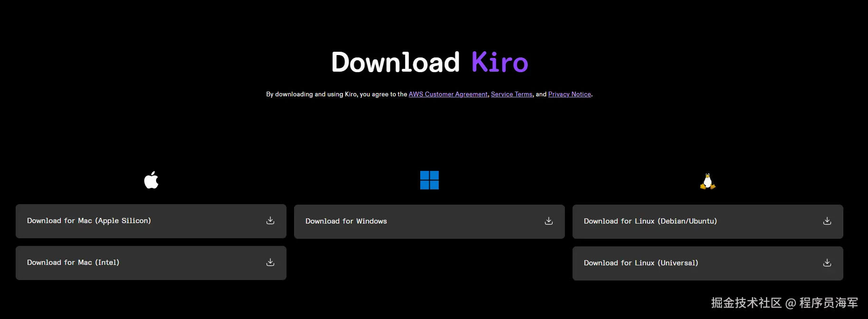Click download arrow icon in Windows button
This screenshot has width=868, height=319.
[x=549, y=221]
